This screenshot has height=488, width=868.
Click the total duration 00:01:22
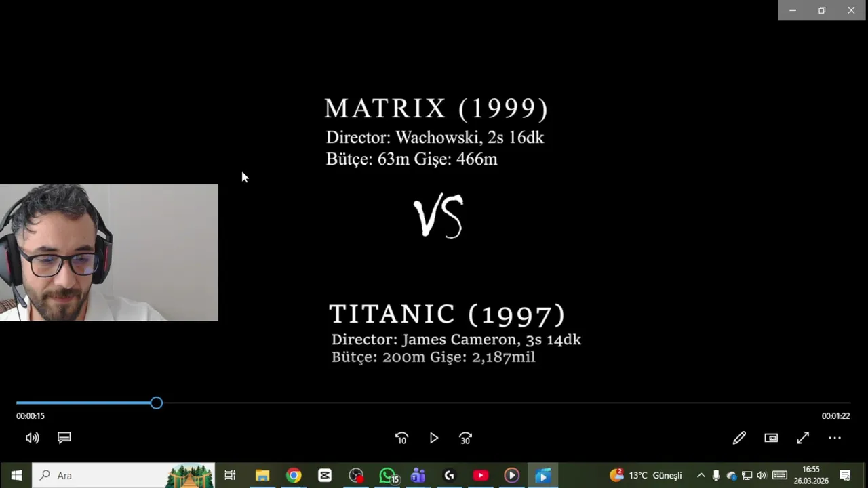coord(835,416)
